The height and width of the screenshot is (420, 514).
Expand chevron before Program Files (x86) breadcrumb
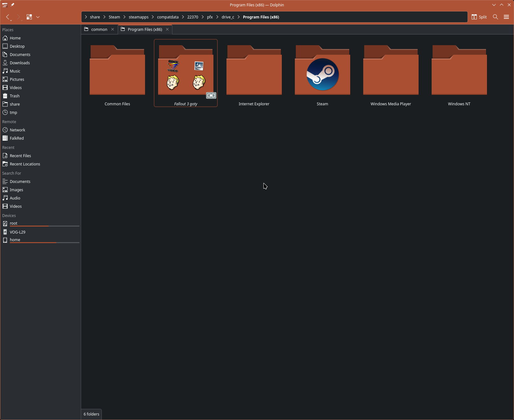[239, 17]
